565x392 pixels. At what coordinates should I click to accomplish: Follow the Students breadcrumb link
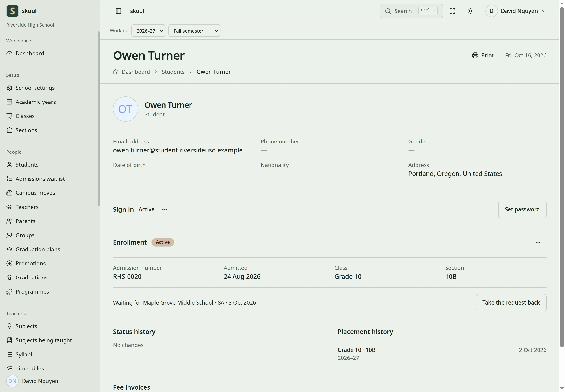click(x=173, y=72)
